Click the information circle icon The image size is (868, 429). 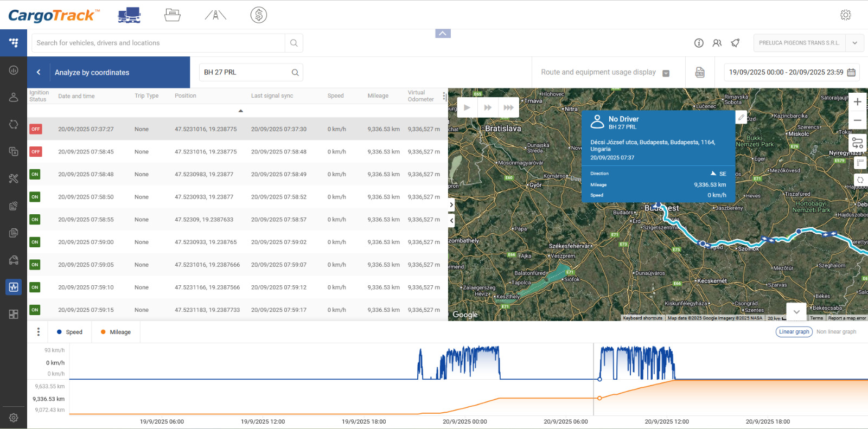(x=699, y=43)
